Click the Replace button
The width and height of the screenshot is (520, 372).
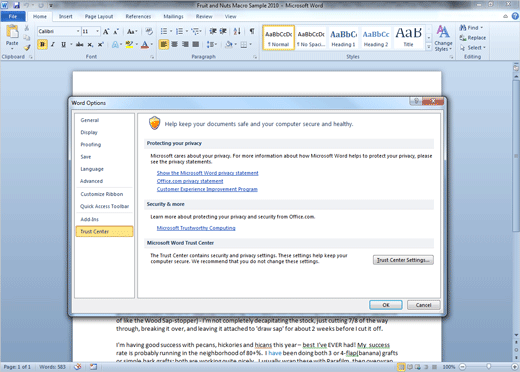click(x=472, y=38)
